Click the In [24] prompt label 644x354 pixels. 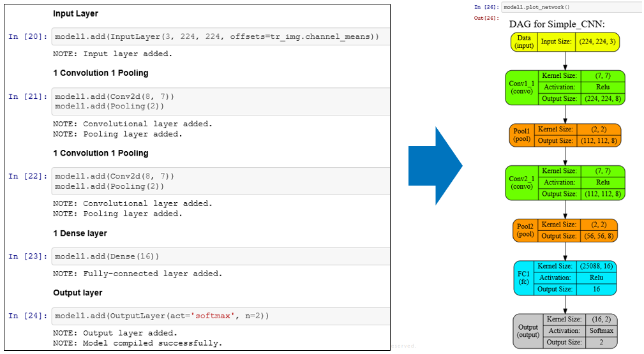coord(27,316)
